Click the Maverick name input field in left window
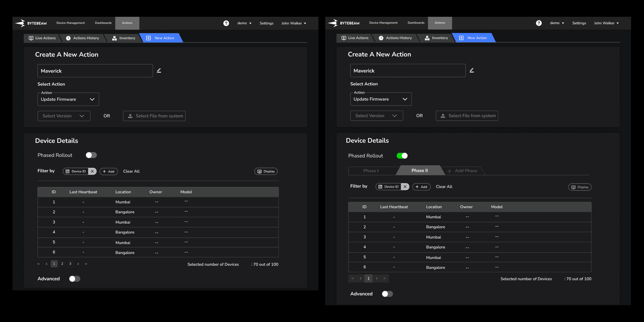Screen dimensions: 644x322 (x=95, y=71)
